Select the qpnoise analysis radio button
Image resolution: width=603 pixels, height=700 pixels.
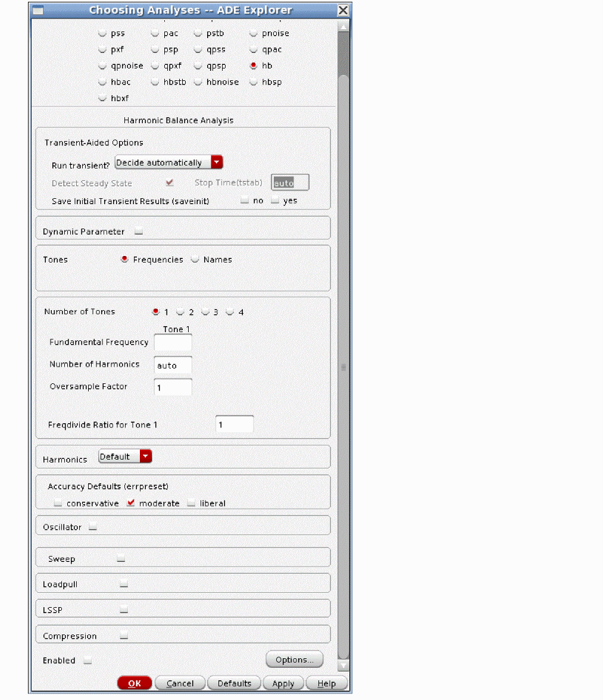click(102, 66)
